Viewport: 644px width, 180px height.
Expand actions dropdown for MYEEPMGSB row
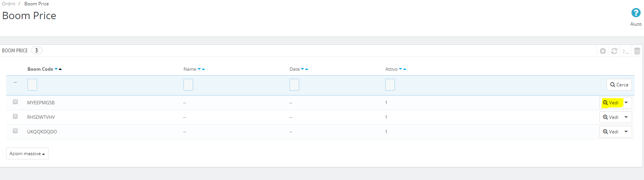[626, 103]
